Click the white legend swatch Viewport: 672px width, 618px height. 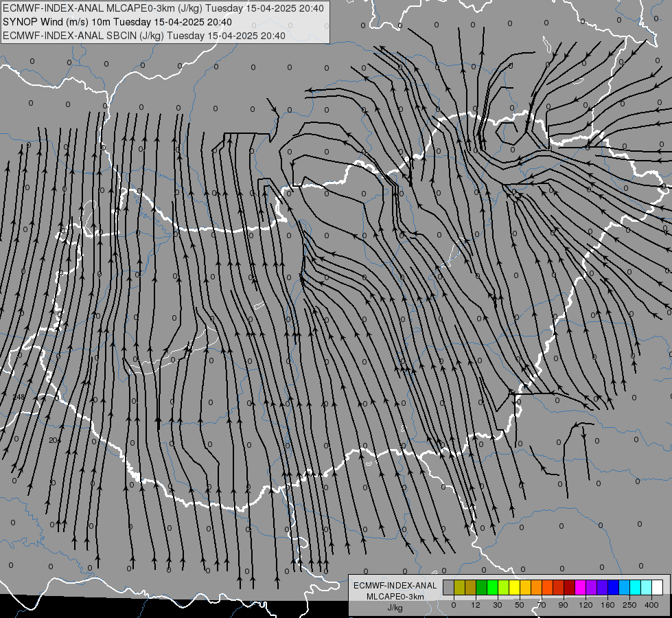657,587
